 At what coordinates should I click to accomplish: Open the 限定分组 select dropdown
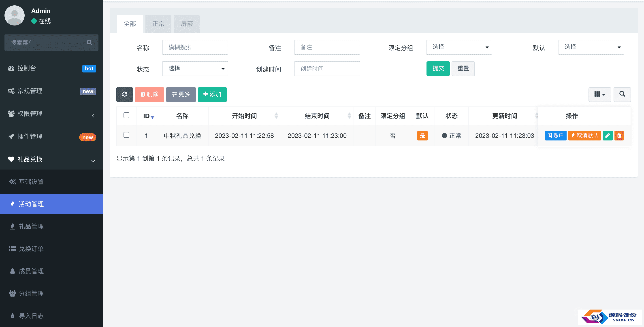click(x=459, y=47)
